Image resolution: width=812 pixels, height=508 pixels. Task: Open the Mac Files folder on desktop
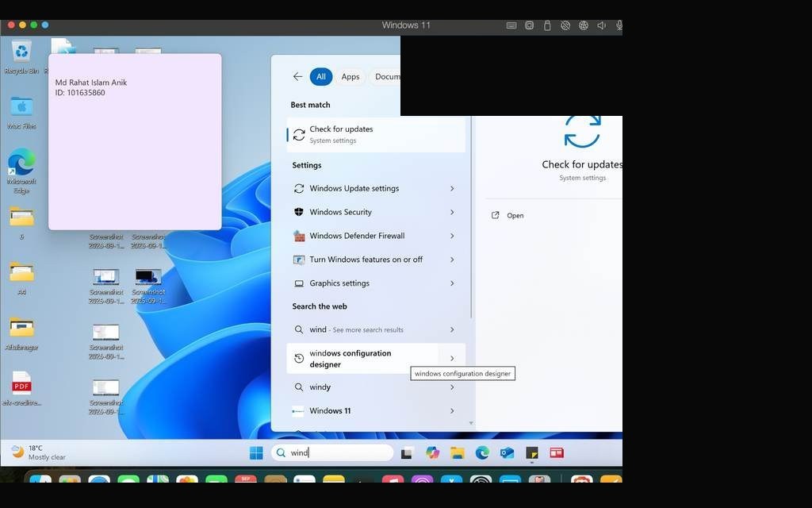coord(21,113)
